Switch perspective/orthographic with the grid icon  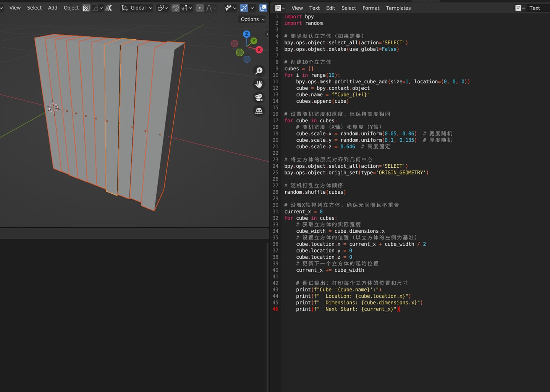(259, 111)
